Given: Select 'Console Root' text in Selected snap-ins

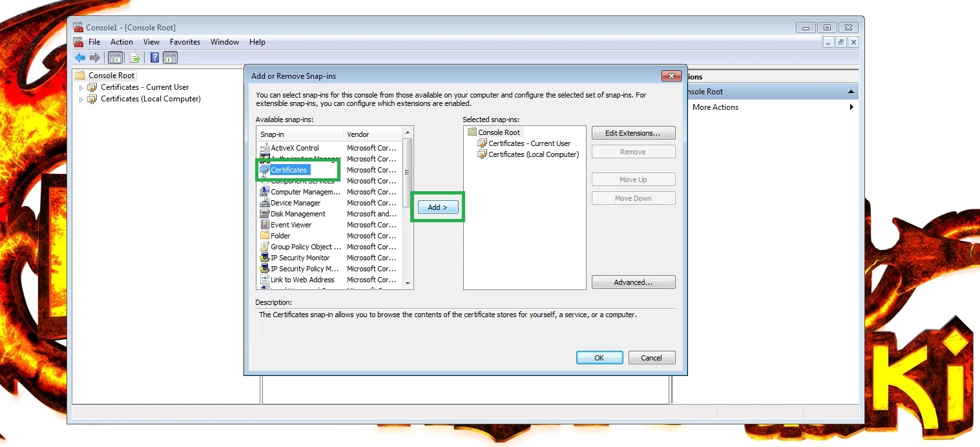Looking at the screenshot, I should click(x=499, y=132).
